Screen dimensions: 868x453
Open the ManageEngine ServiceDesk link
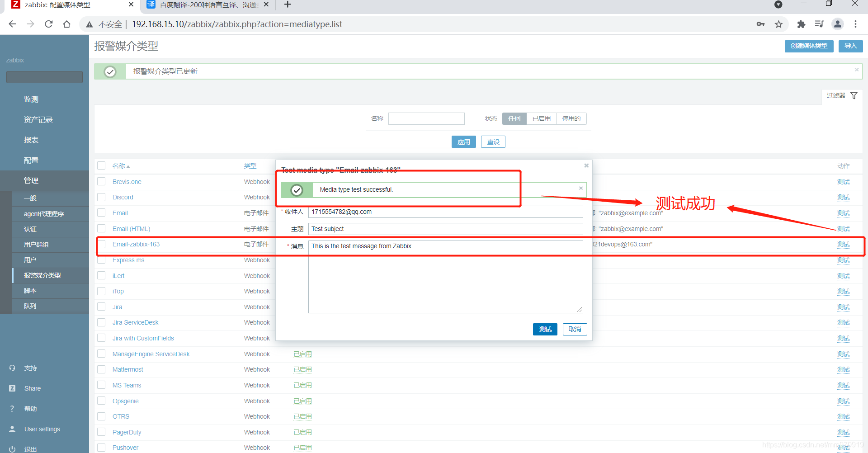(x=151, y=354)
